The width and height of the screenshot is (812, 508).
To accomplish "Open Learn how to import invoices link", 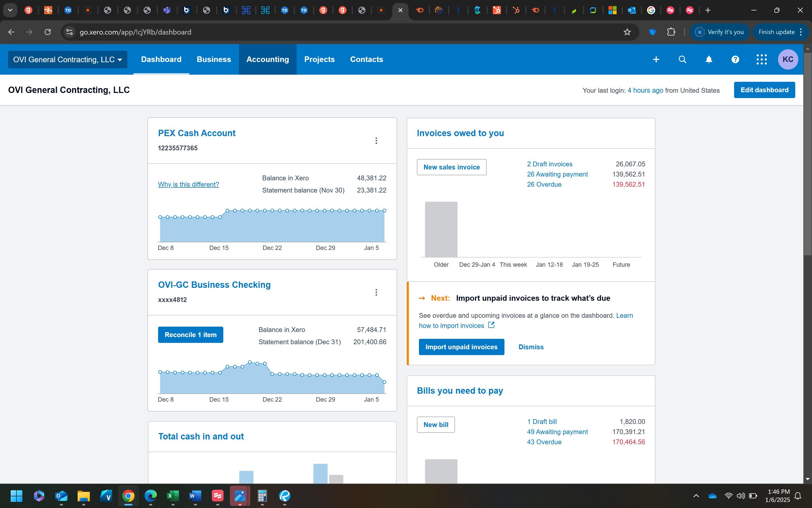I will pyautogui.click(x=526, y=321).
